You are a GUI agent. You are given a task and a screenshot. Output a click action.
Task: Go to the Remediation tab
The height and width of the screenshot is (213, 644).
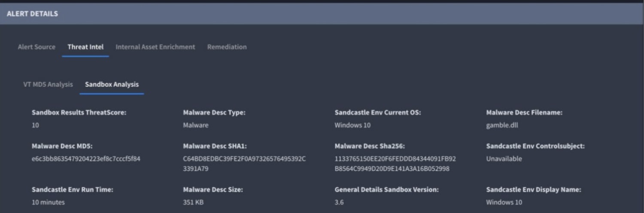coord(227,47)
